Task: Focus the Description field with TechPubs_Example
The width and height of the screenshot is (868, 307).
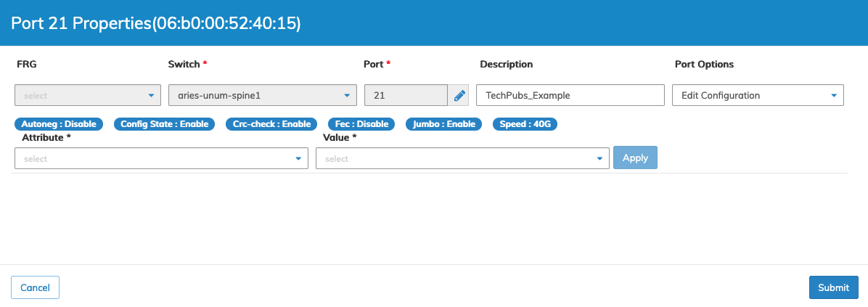Action: pyautogui.click(x=570, y=95)
